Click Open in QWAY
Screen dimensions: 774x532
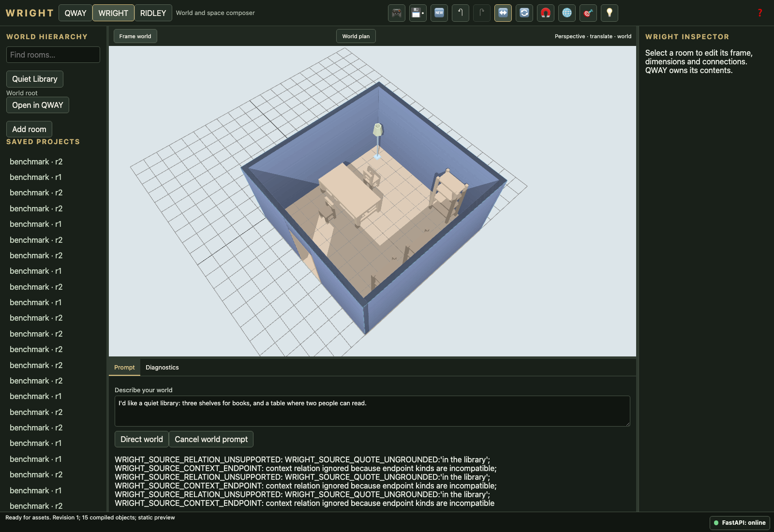pos(38,105)
